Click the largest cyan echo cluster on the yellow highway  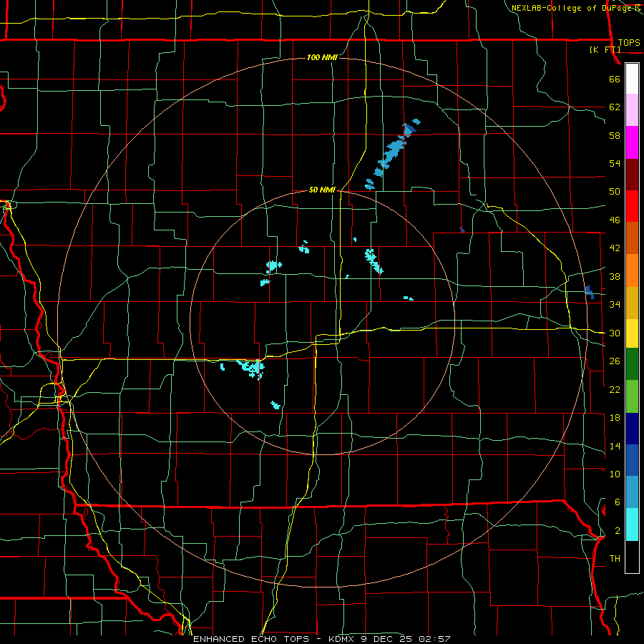(251, 368)
